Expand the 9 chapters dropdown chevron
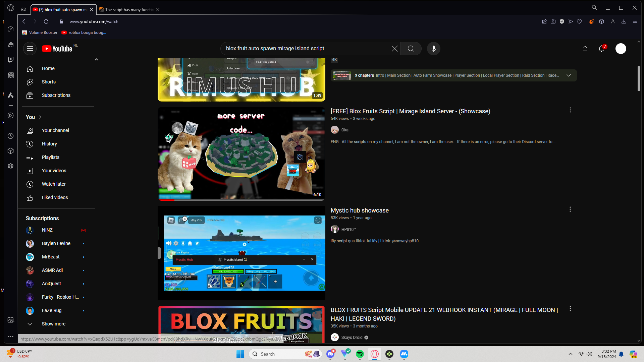This screenshot has height=362, width=644. [569, 75]
